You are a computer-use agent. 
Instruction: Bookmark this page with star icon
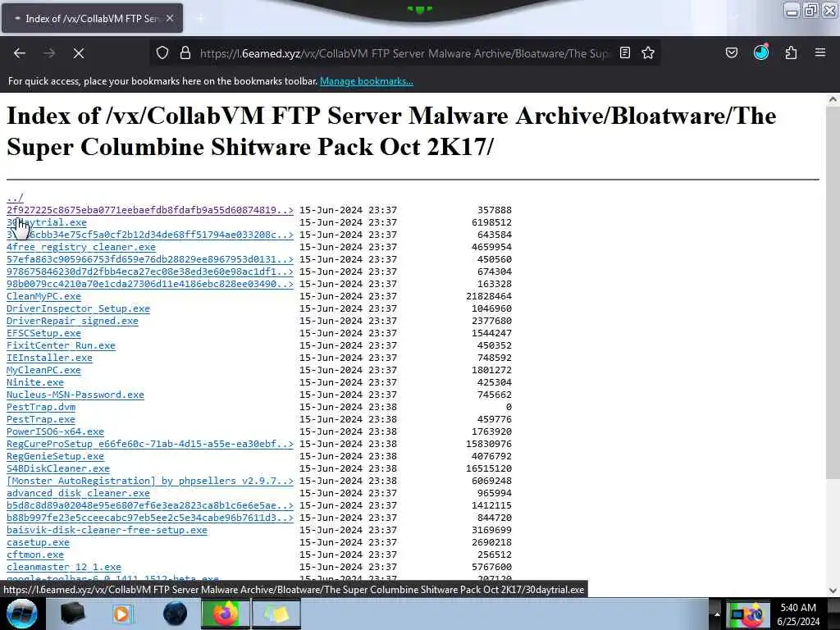pos(648,53)
